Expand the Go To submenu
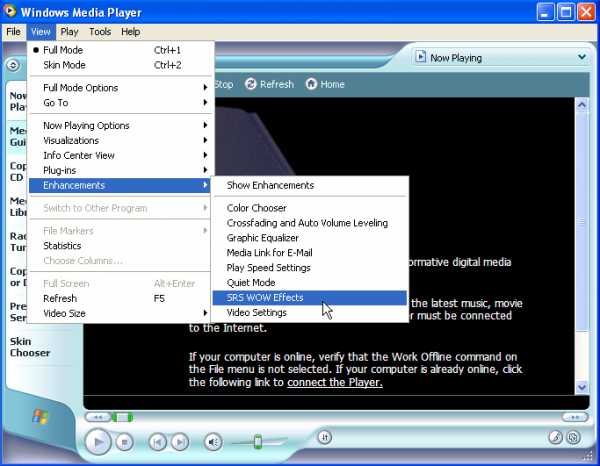 [x=120, y=103]
